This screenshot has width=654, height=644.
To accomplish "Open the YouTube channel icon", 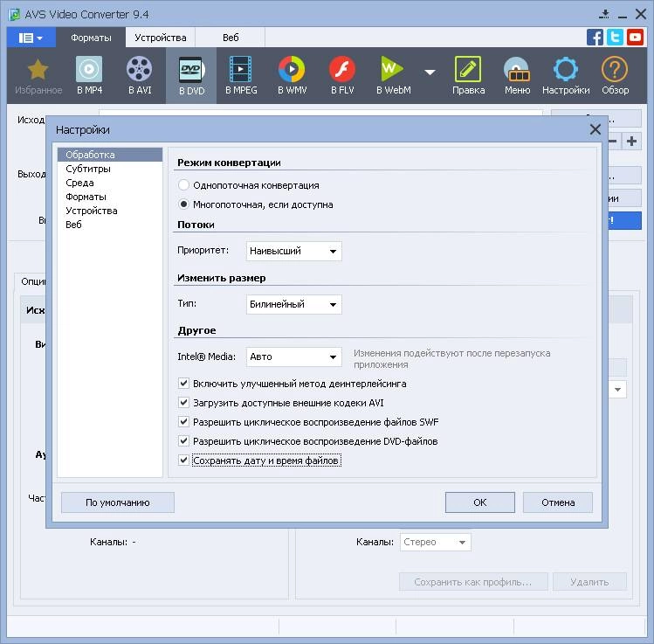I will (635, 38).
